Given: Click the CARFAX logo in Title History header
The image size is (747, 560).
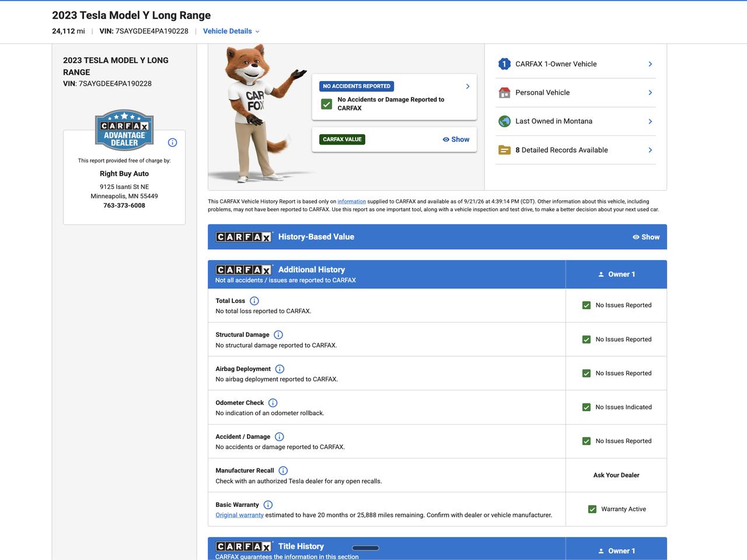Looking at the screenshot, I should 244,547.
